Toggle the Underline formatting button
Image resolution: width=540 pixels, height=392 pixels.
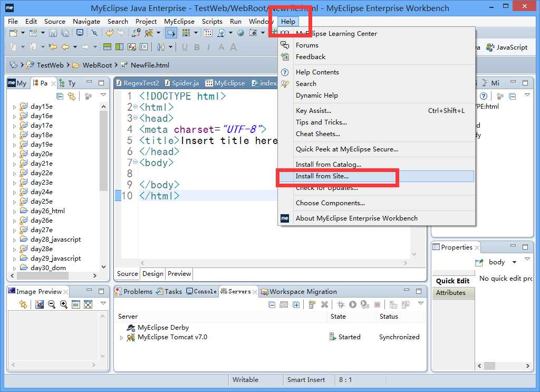(x=185, y=47)
